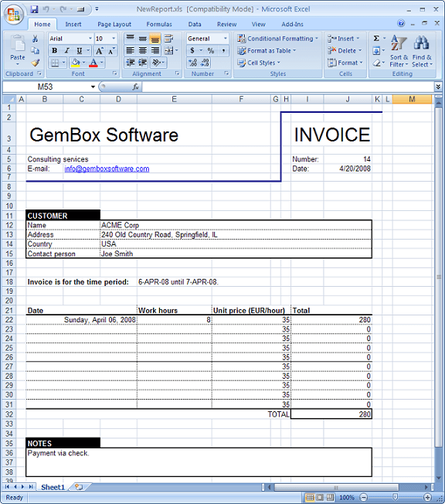Screen dimensions: 445x504
Task: Select the Sheet1 worksheet tab
Action: (53, 487)
